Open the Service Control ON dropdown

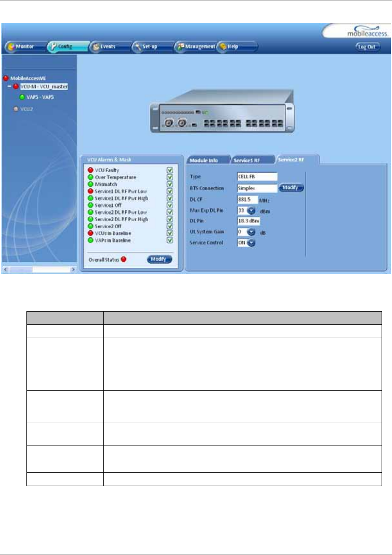tap(251, 243)
